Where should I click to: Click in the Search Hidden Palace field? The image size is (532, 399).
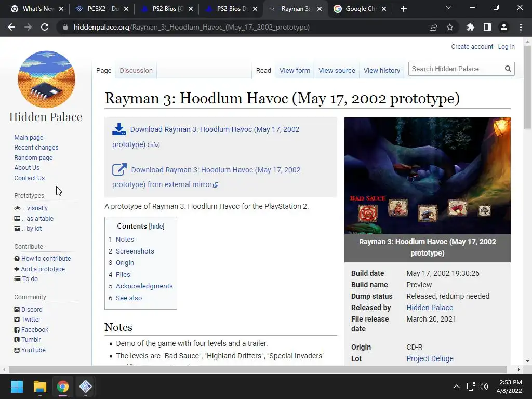point(456,69)
